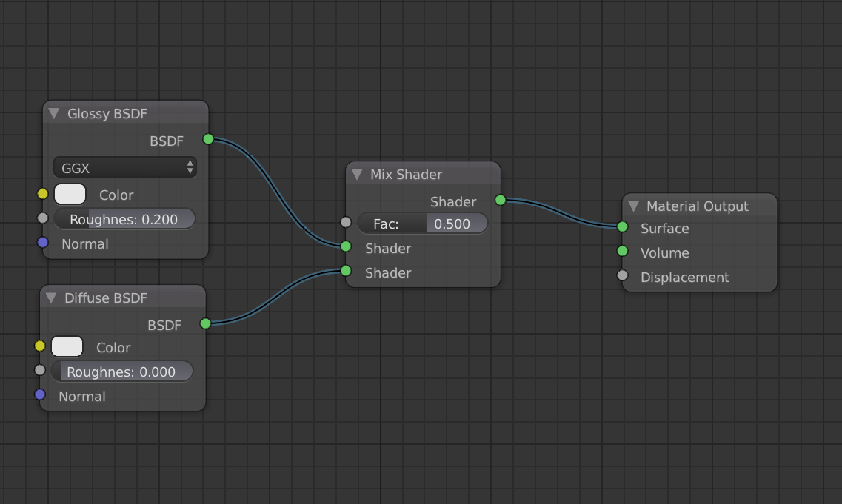Click the BSDF output socket on Glossy BSDF
This screenshot has width=842, height=504.
[x=208, y=139]
